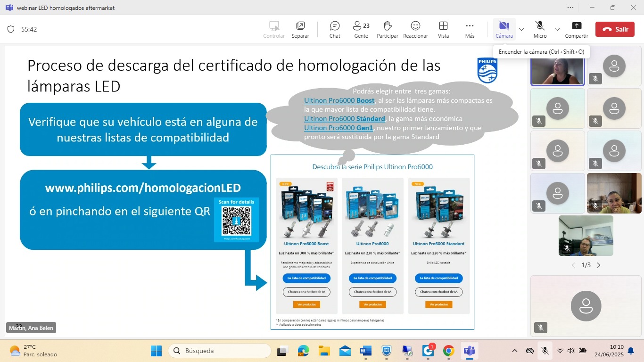644x362 pixels.
Task: Click the Separar pop-out button
Action: click(x=300, y=29)
